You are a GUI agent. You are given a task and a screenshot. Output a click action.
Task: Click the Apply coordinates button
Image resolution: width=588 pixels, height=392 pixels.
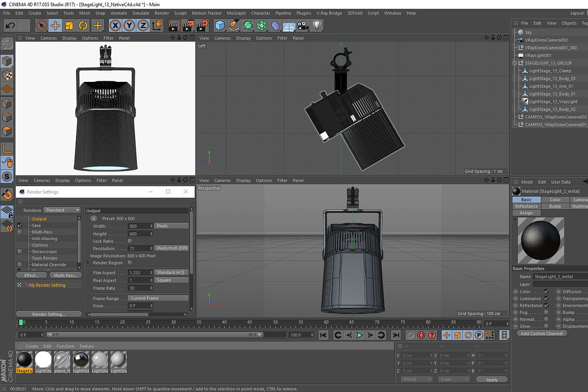[491, 380]
